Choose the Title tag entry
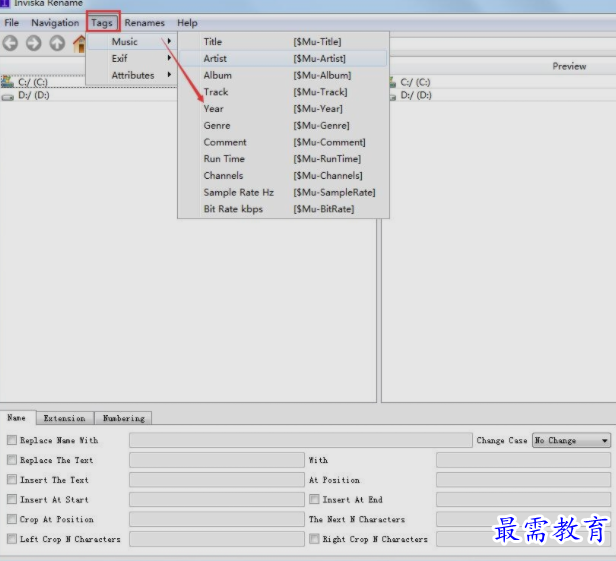 pyautogui.click(x=283, y=42)
